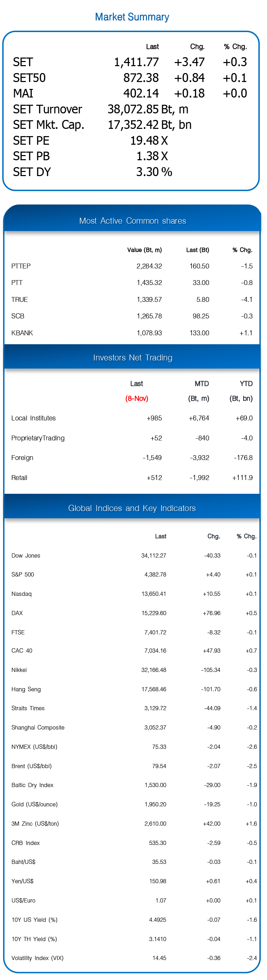Click the Market Summary title
The image size is (267, 980).
pos(132,17)
